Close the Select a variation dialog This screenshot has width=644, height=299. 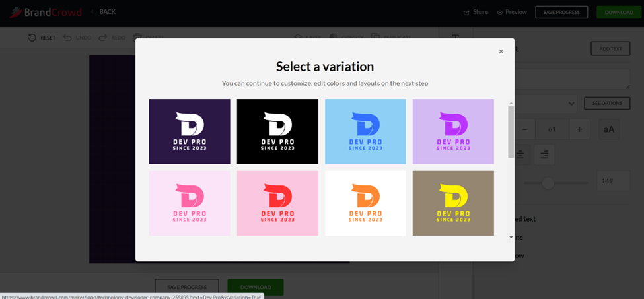pyautogui.click(x=501, y=51)
